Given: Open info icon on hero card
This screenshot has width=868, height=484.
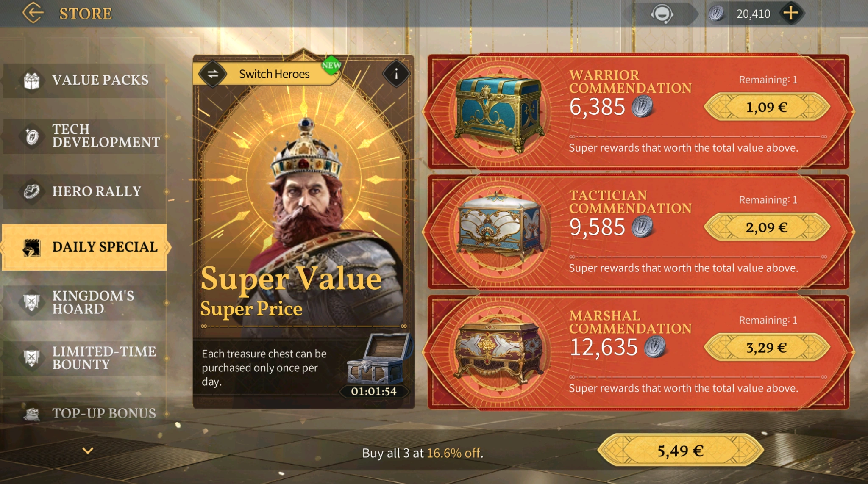Looking at the screenshot, I should pyautogui.click(x=396, y=74).
